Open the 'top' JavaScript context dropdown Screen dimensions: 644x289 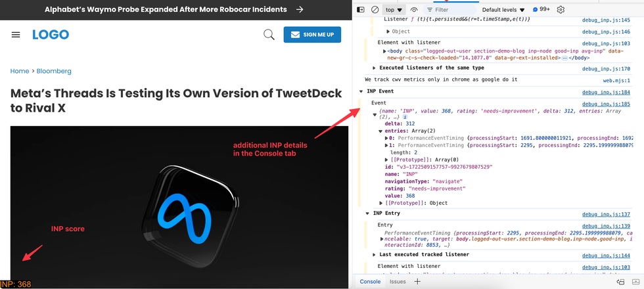[394, 9]
